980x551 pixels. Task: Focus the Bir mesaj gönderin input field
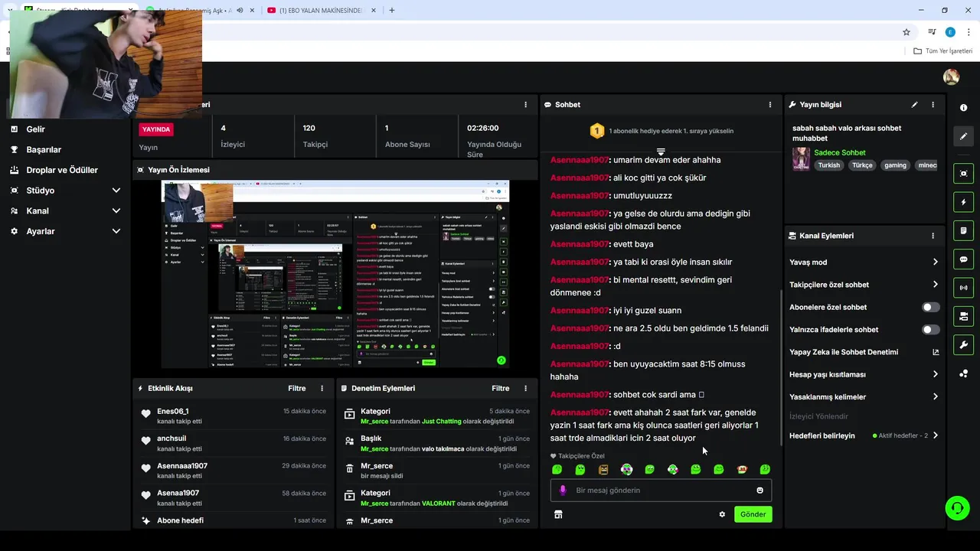point(661,491)
